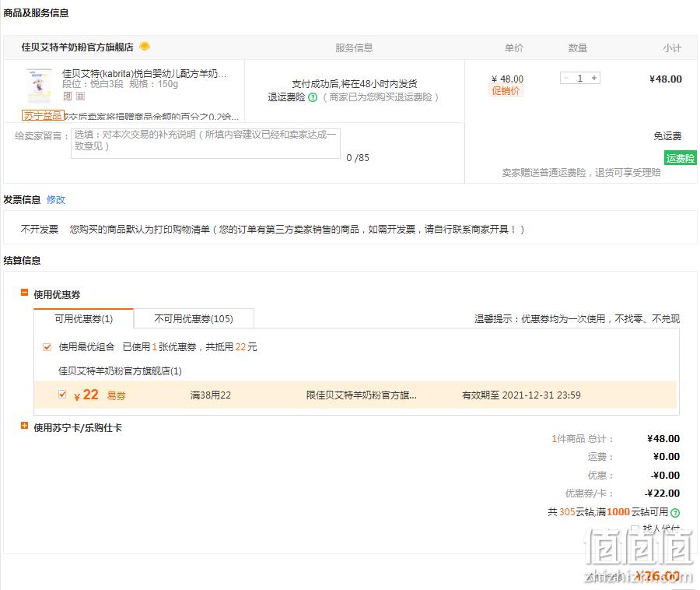700x590 pixels.
Task: Visit the 佳贝艾特羊奶粉官方旗舰店 store header link
Action: coord(77,47)
